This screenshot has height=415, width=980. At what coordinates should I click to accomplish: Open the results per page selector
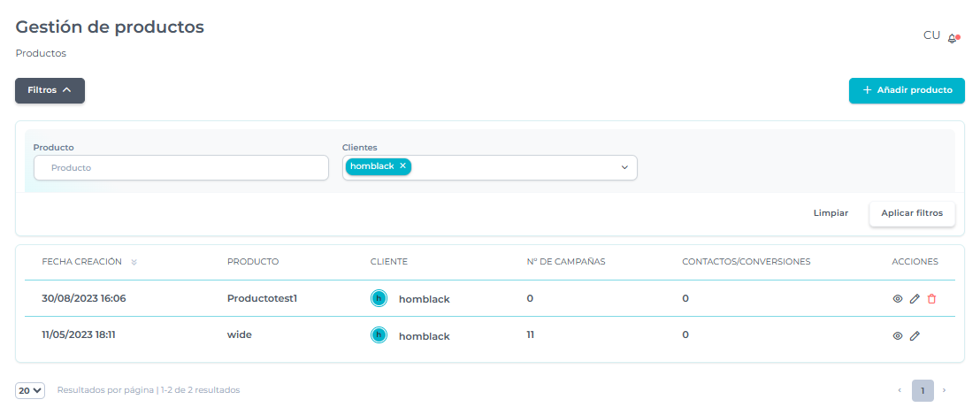click(30, 390)
